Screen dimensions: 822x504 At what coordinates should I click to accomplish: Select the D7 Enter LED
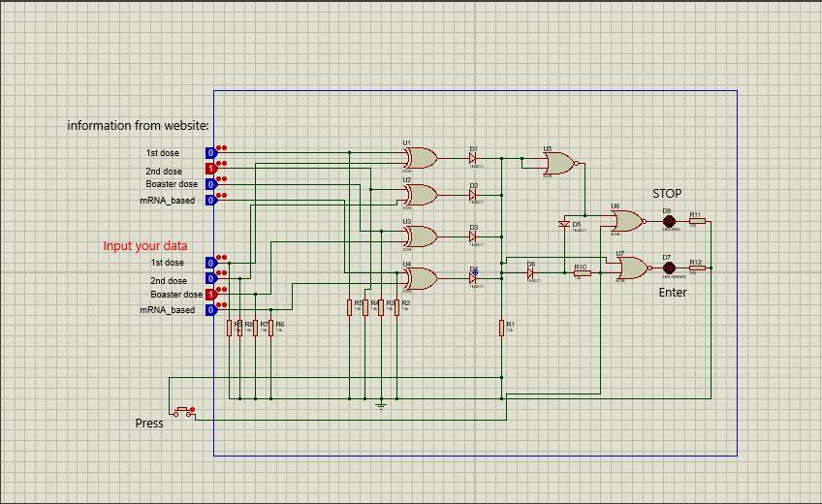click(669, 268)
